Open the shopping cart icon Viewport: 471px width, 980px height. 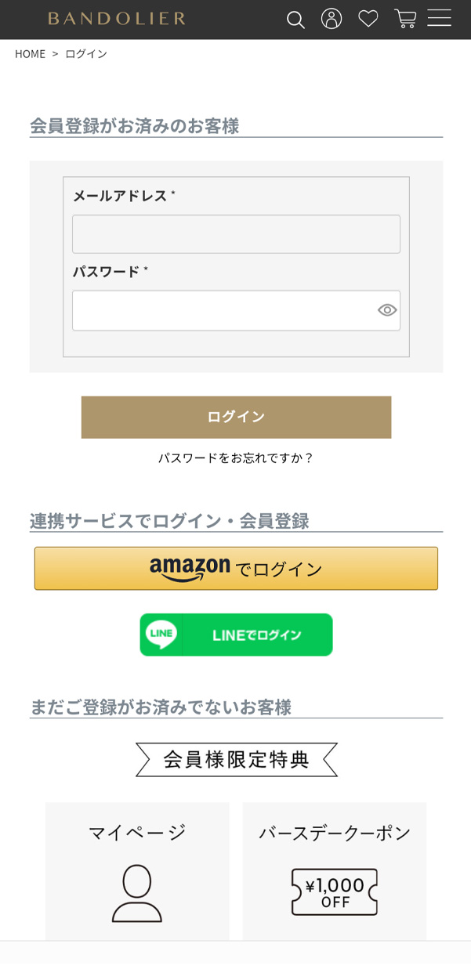405,19
